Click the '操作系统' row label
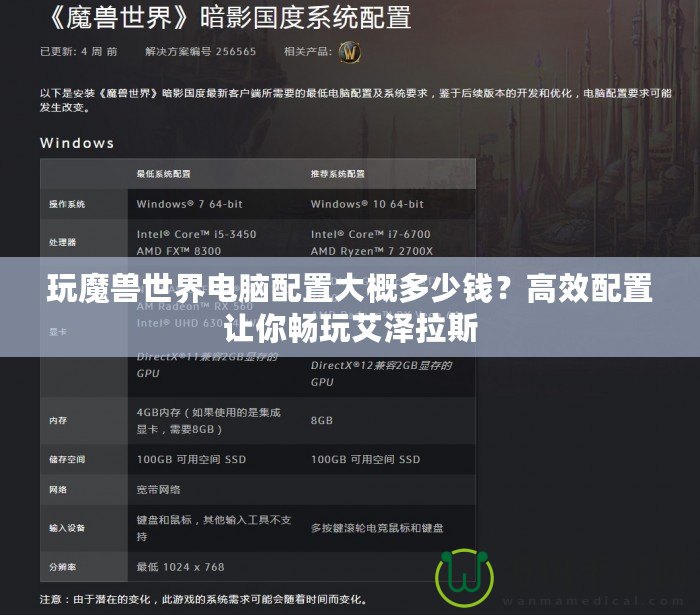The height and width of the screenshot is (615, 700). [67, 204]
